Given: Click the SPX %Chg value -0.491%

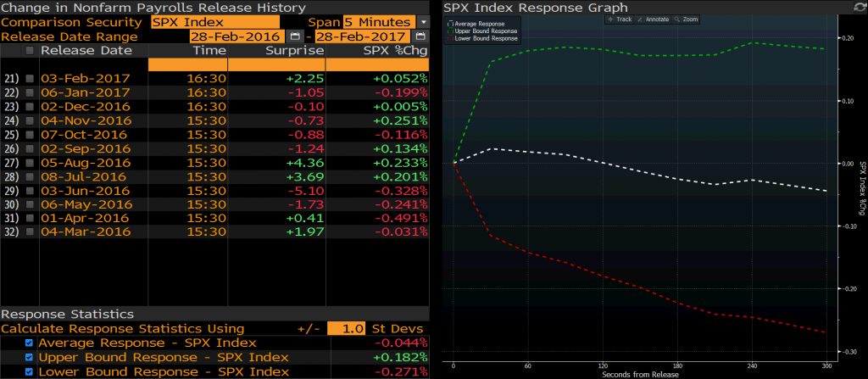Looking at the screenshot, I should point(400,218).
